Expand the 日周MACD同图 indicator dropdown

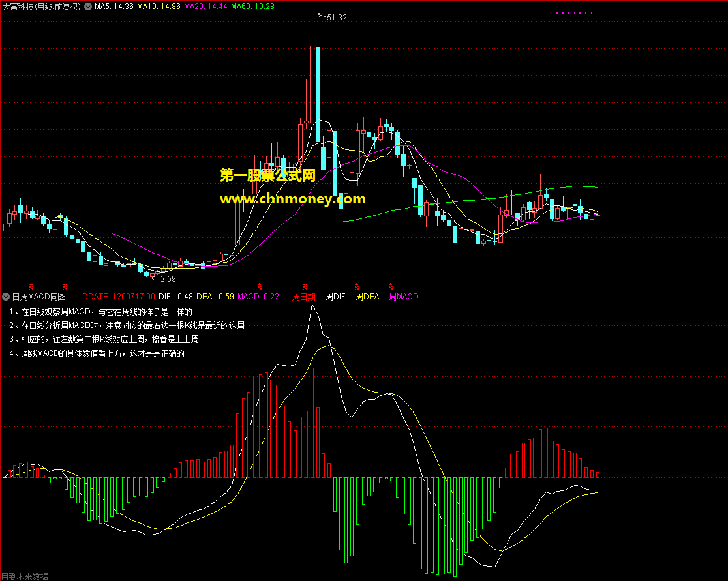tap(6, 297)
